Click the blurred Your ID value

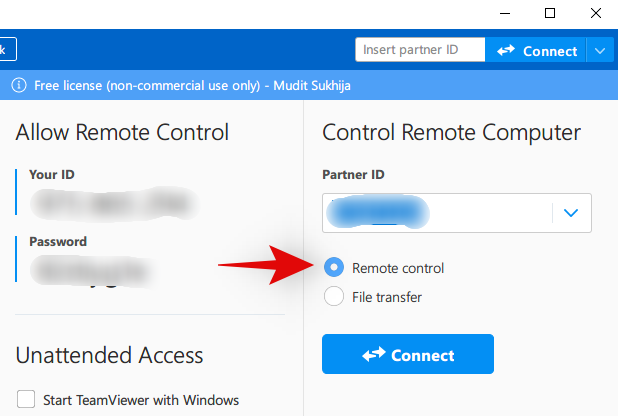pyautogui.click(x=108, y=203)
